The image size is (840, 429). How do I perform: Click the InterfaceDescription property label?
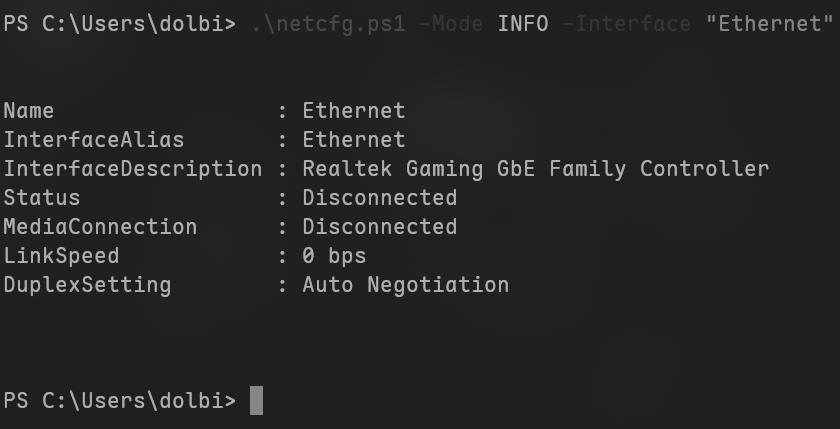[133, 168]
